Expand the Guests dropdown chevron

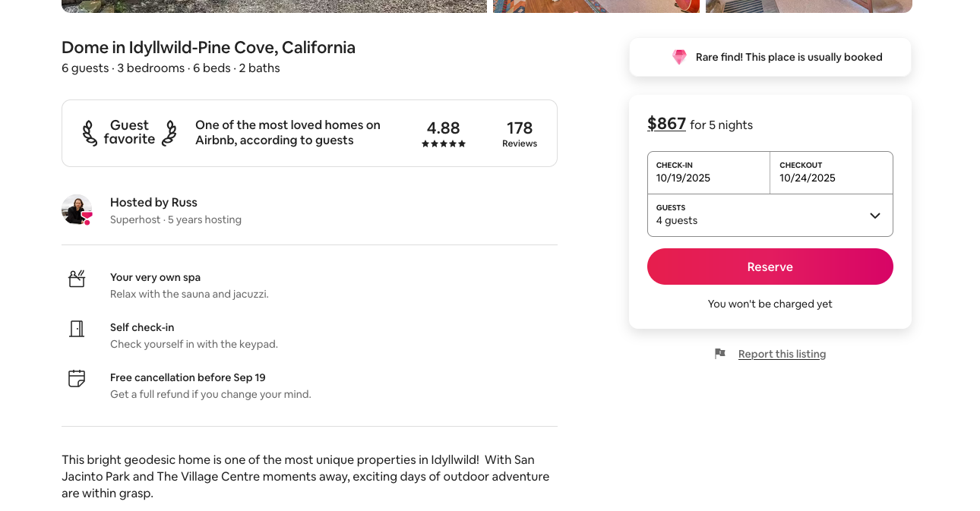point(875,216)
